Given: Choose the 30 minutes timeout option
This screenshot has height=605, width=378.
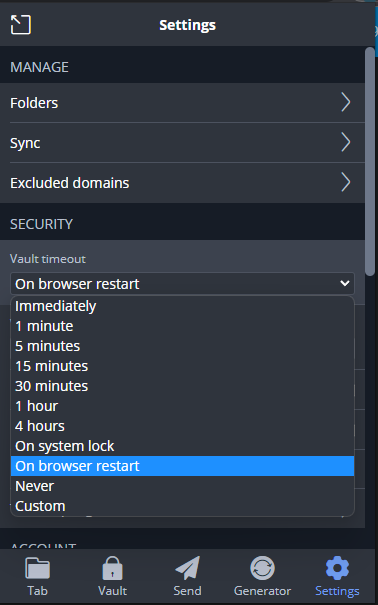Looking at the screenshot, I should click(182, 386).
